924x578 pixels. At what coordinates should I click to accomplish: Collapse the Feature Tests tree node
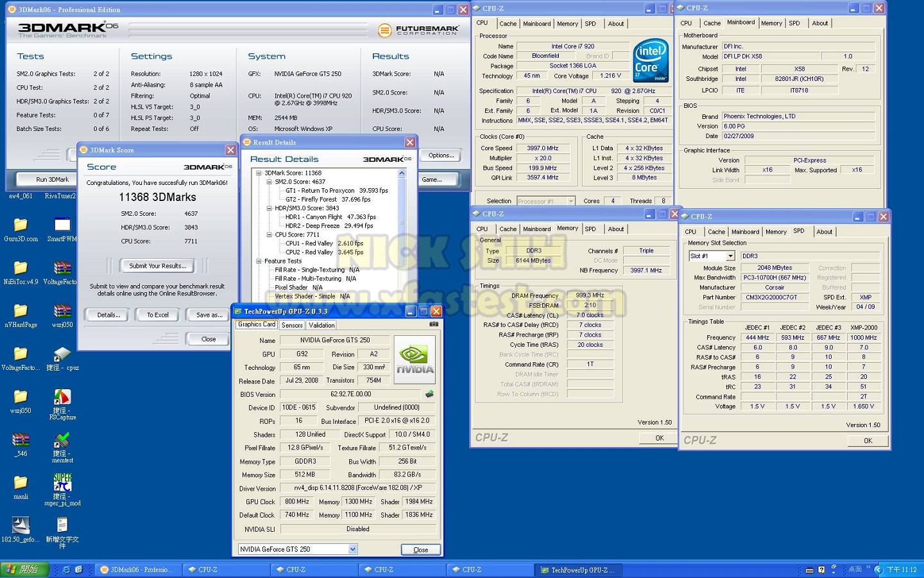[259, 261]
